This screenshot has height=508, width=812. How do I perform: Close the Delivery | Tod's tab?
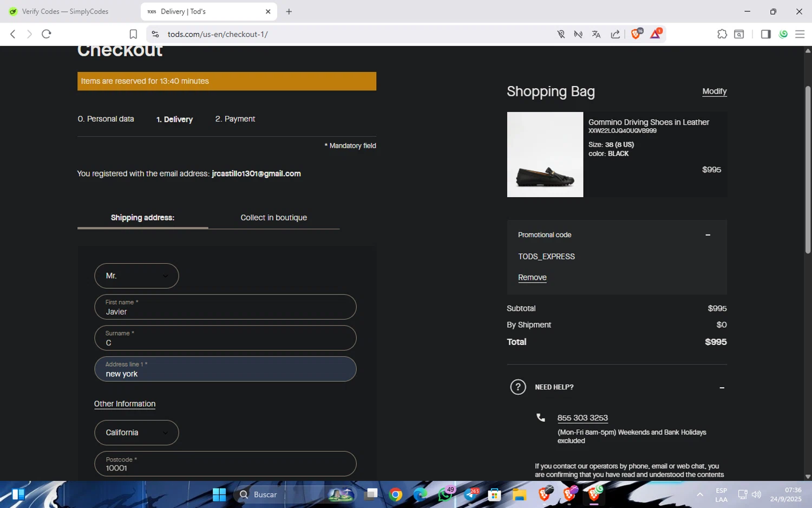pyautogui.click(x=268, y=11)
